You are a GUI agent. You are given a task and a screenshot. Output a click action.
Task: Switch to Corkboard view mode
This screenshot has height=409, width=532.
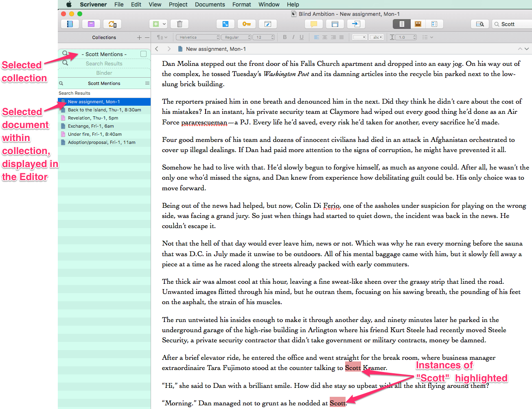(418, 24)
